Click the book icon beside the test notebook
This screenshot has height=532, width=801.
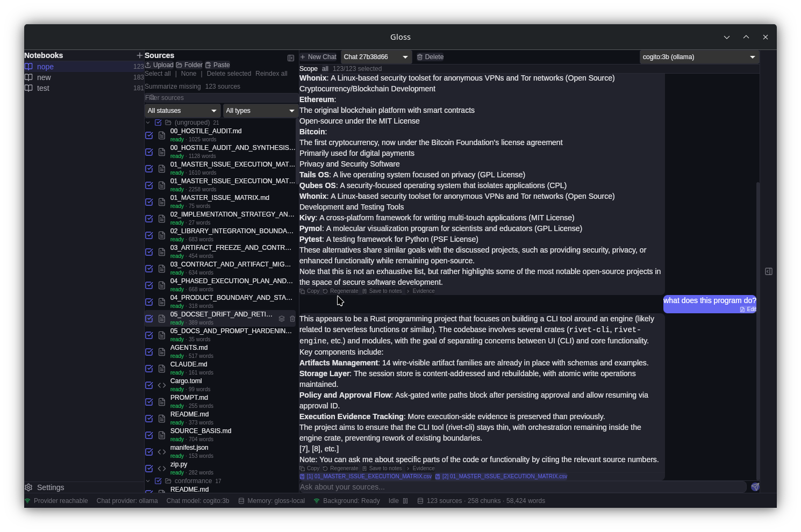click(x=28, y=88)
